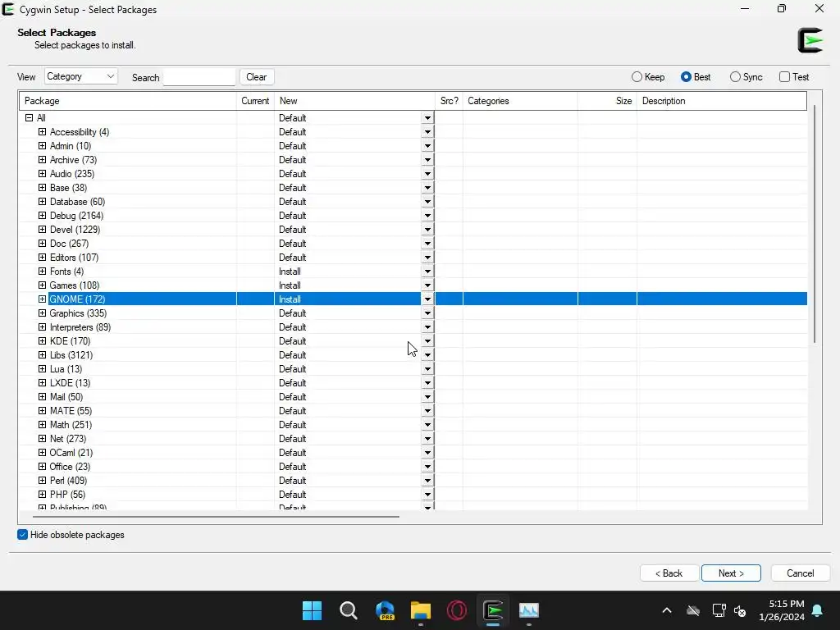
Task: Click network display tray icon
Action: (x=719, y=610)
